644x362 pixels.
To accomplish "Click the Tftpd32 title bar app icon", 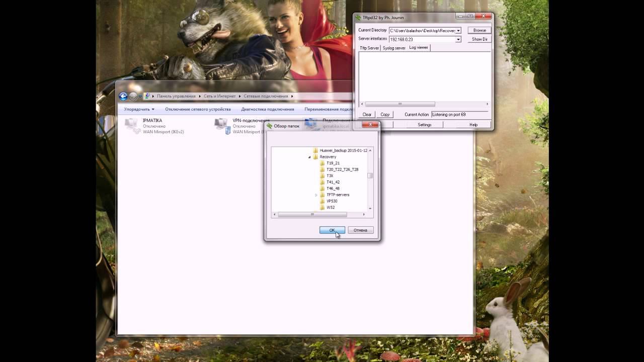I will coord(358,18).
